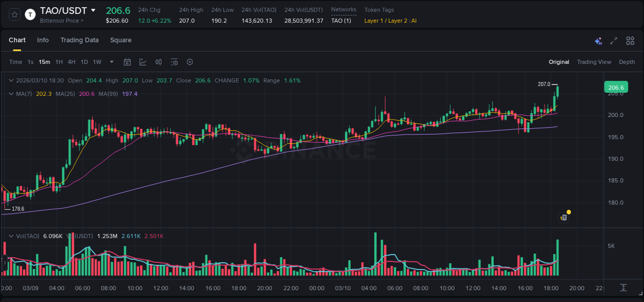This screenshot has height=302, width=644.
Task: Open the indicator settings icon
Action: (174, 62)
